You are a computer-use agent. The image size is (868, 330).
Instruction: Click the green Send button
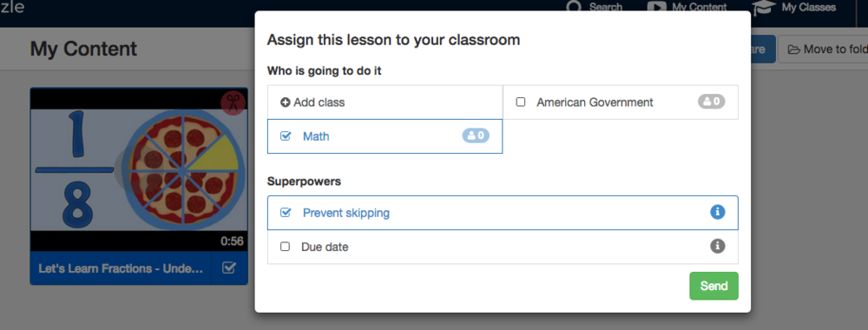pos(713,286)
